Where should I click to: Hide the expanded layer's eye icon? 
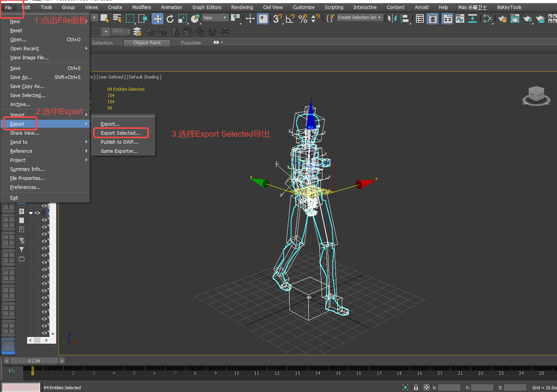pos(37,213)
